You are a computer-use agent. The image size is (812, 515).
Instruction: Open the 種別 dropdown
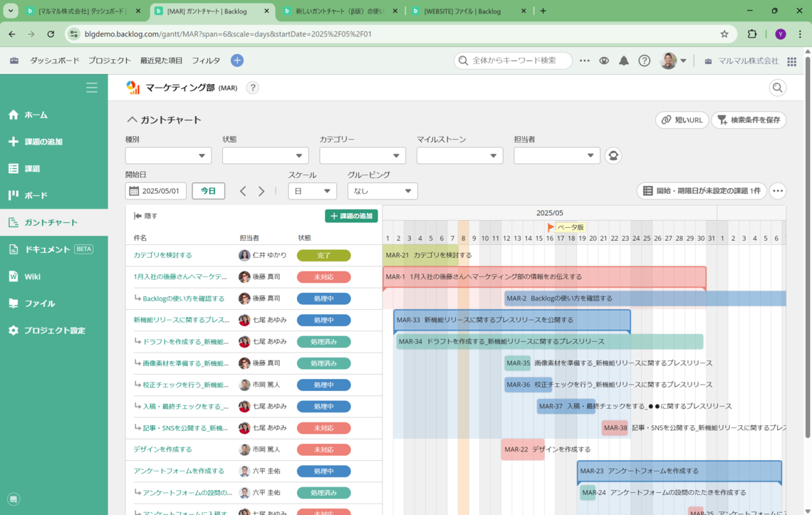click(168, 155)
